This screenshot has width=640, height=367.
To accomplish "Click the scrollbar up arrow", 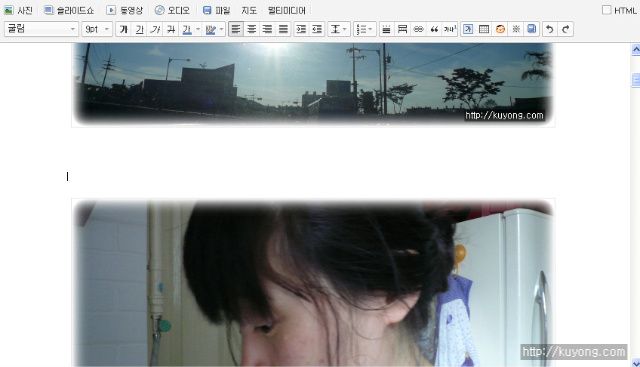I will click(636, 50).
